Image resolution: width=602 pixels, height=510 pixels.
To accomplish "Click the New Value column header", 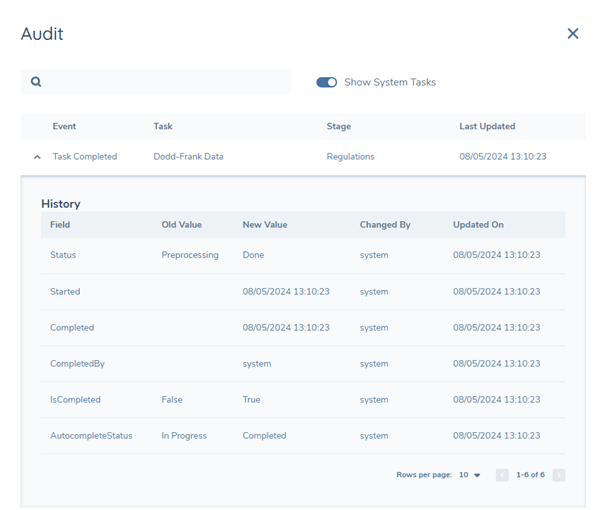I will [x=265, y=225].
